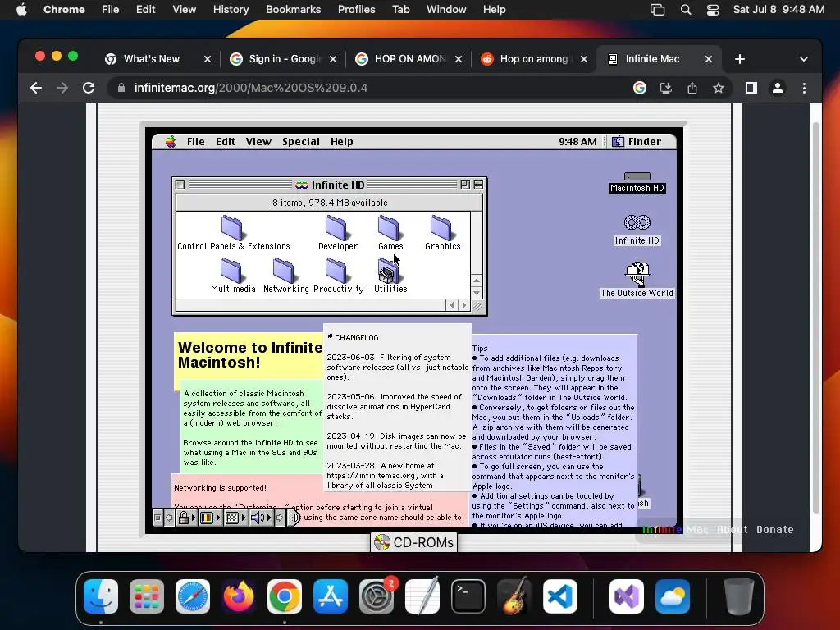Open System Settings from the Dock
The height and width of the screenshot is (630, 840).
point(376,596)
